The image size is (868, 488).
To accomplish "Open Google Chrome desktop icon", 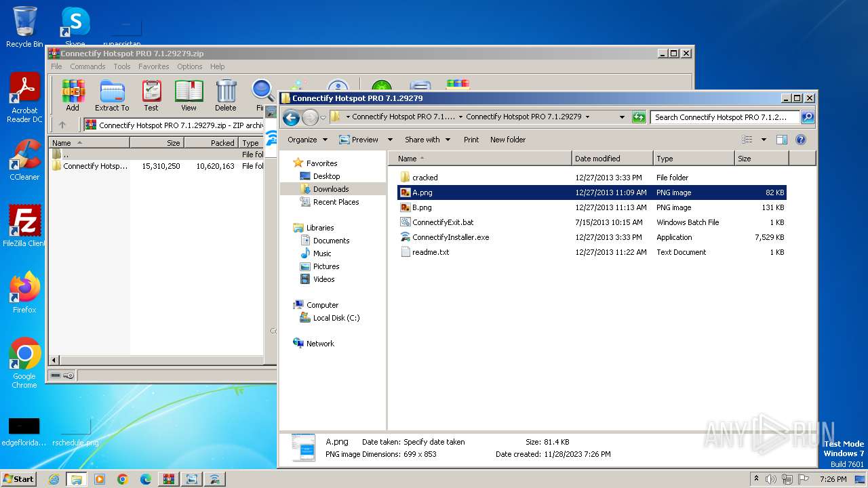I will [24, 363].
